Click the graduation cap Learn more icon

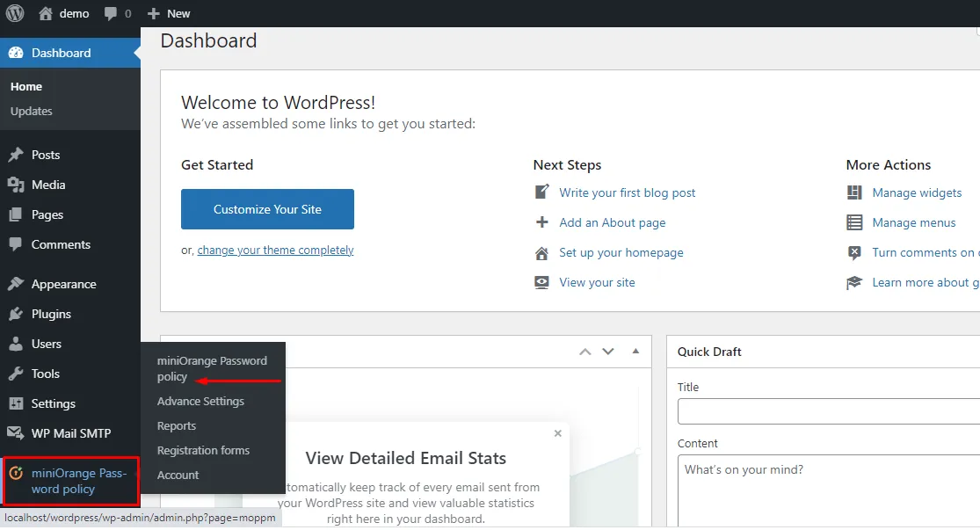854,282
